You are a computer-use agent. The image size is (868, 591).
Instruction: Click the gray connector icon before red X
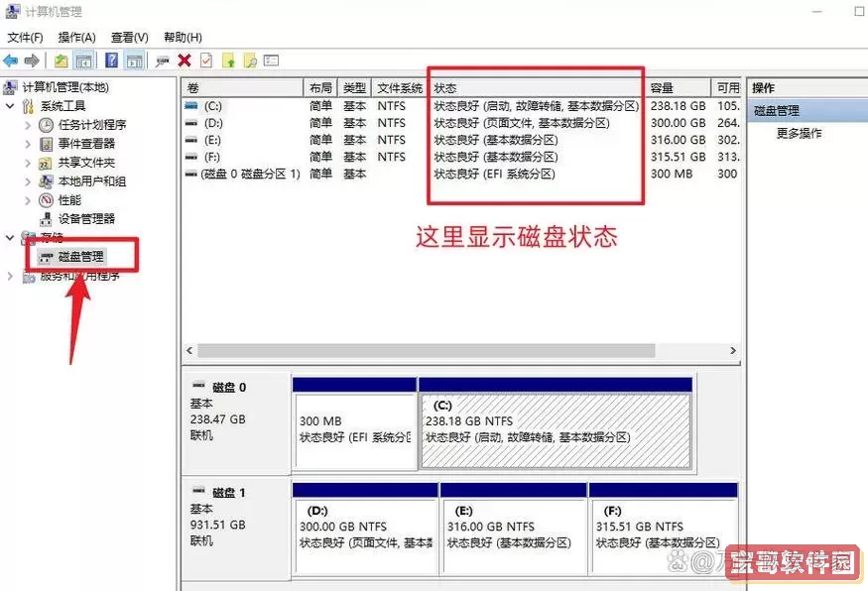click(163, 60)
